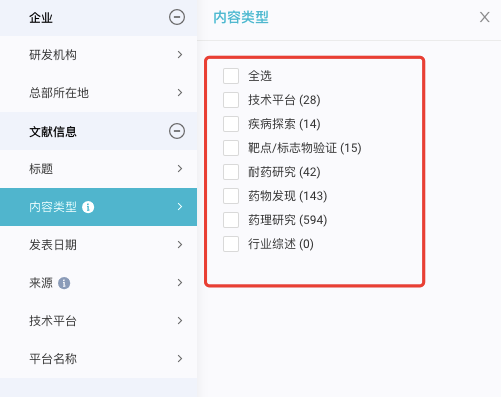Image resolution: width=501 pixels, height=397 pixels.
Task: Open the 发表日期 filter item
Action: [98, 245]
